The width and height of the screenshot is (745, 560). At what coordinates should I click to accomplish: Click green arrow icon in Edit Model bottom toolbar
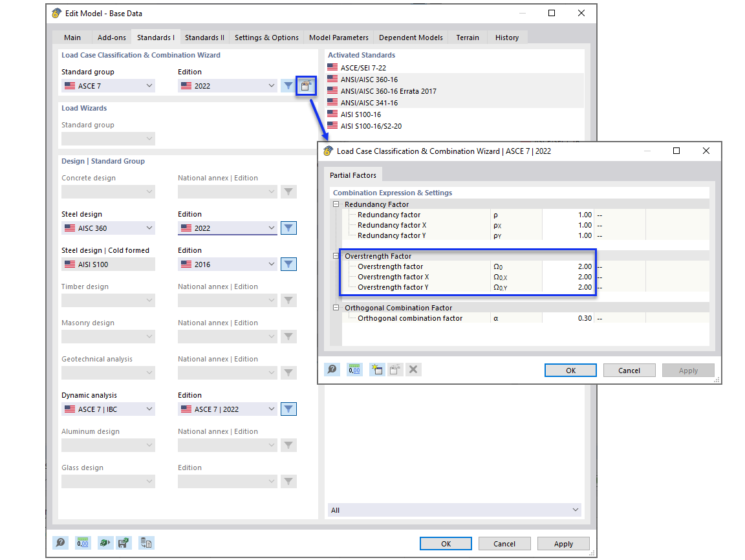pos(105,543)
